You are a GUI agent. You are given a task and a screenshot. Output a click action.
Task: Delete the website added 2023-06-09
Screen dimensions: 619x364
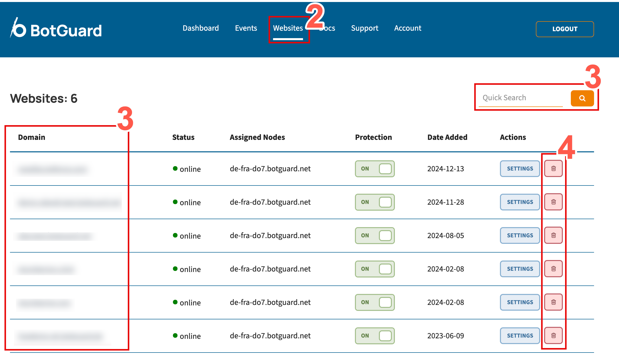[x=553, y=336]
